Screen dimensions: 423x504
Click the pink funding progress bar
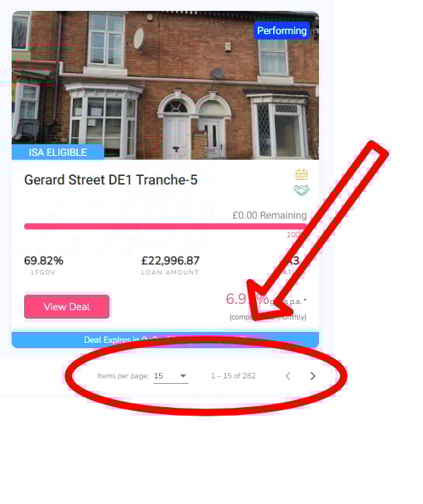coord(165,226)
